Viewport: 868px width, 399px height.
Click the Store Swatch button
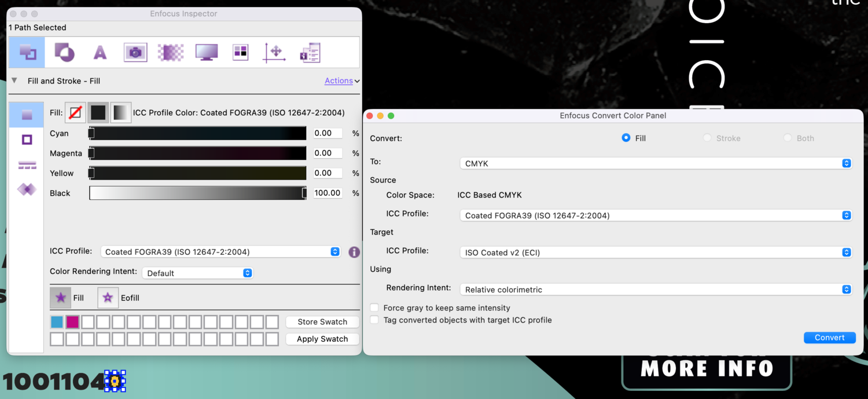click(x=322, y=322)
